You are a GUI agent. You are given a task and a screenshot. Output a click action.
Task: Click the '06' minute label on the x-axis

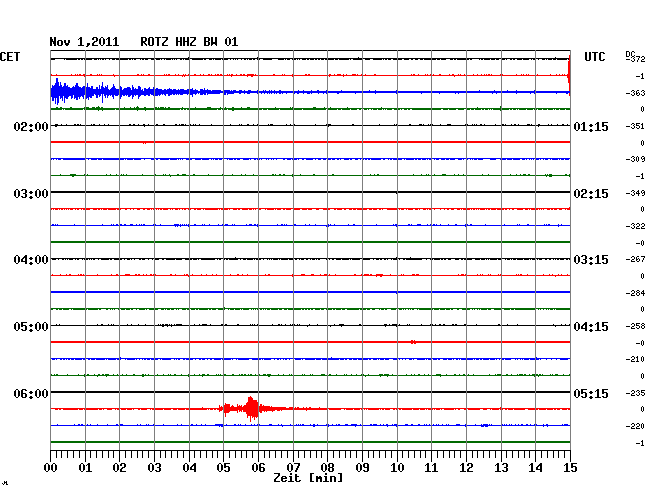click(x=258, y=468)
